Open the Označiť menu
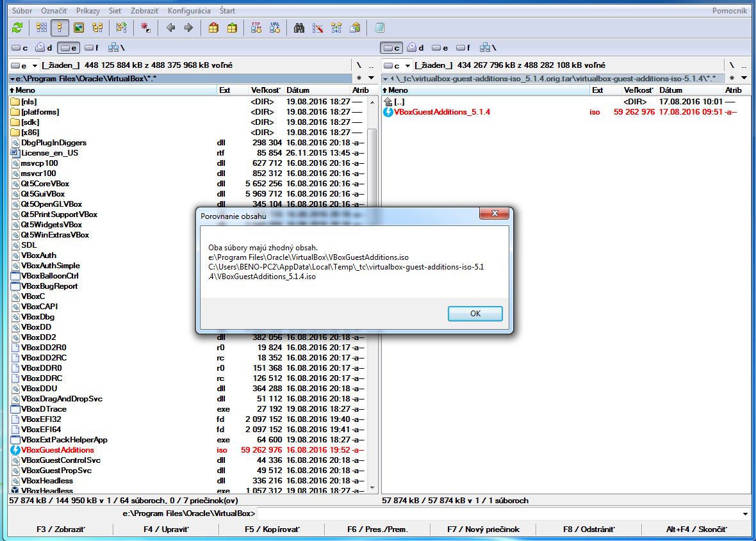 (54, 11)
